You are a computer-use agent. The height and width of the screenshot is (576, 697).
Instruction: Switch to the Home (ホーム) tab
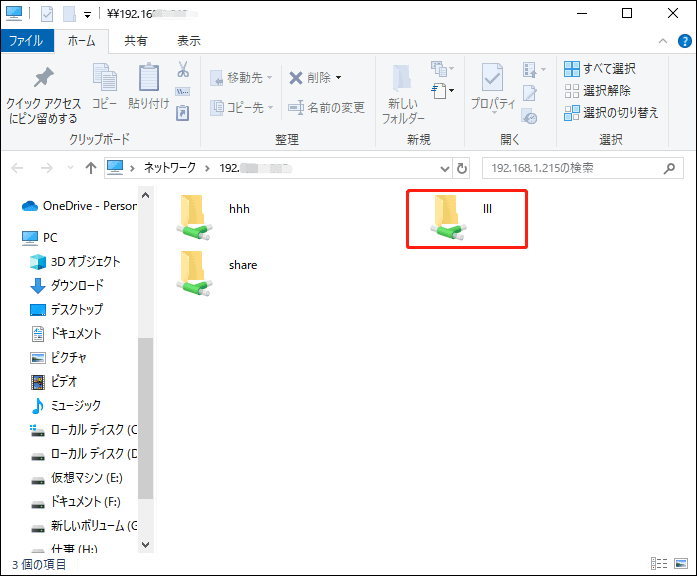(81, 41)
